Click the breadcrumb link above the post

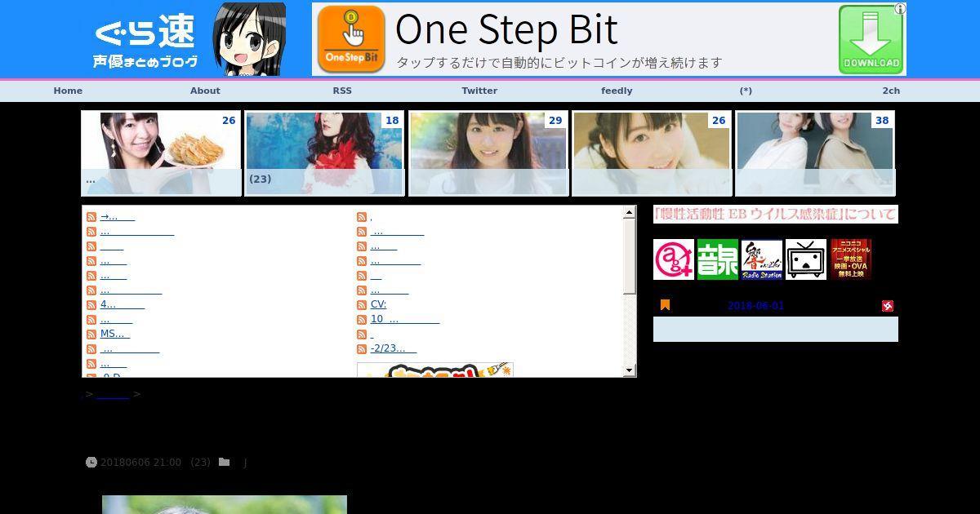(x=113, y=394)
